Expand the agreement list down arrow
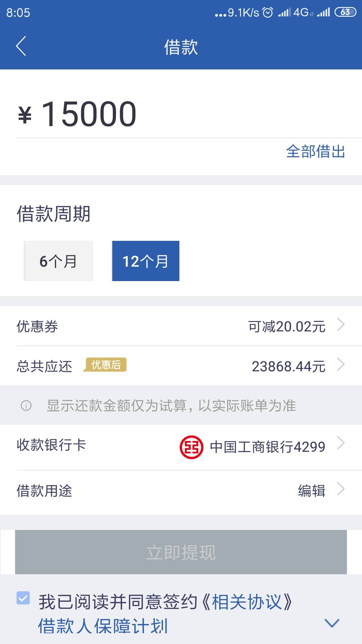Screen dimensions: 362x644 (332, 623)
